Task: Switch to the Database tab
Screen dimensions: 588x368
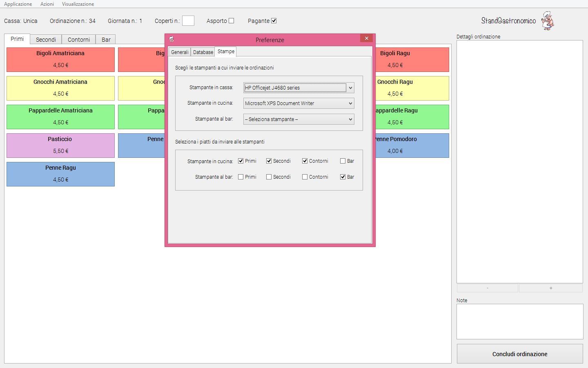Action: coord(203,52)
